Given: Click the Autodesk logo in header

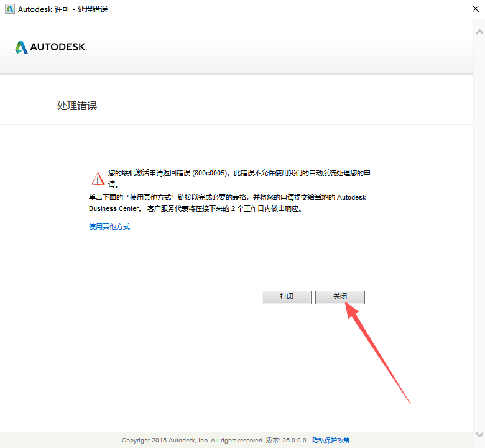Looking at the screenshot, I should (51, 47).
